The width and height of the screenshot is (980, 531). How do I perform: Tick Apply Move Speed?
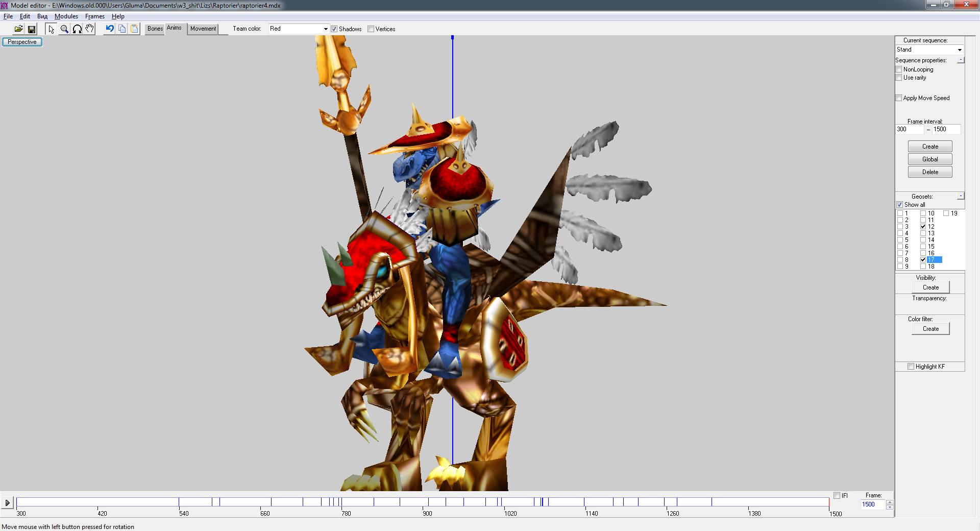899,98
